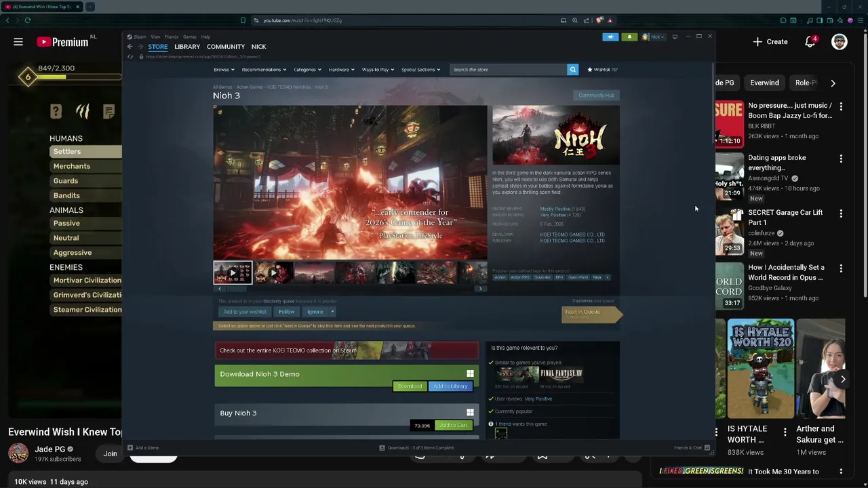
Task: Go to Next in Queue
Action: 591,313
